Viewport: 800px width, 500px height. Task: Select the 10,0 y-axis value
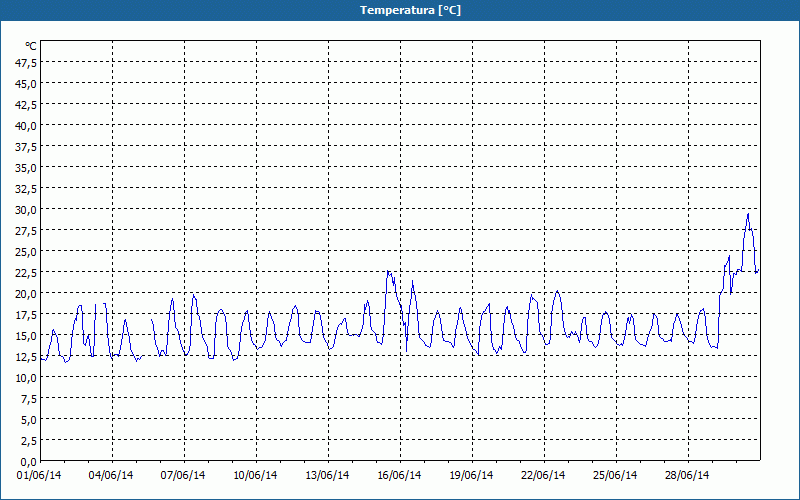[27, 378]
